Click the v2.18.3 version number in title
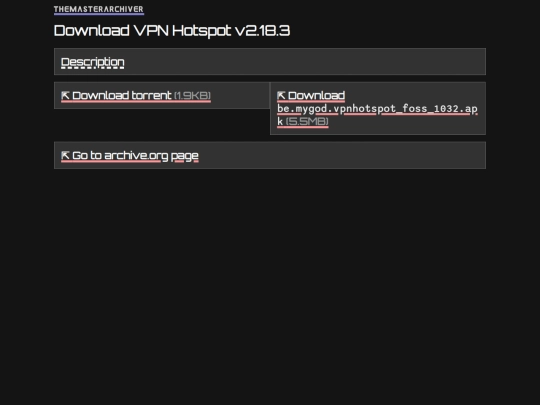The width and height of the screenshot is (540, 405). pyautogui.click(x=262, y=31)
